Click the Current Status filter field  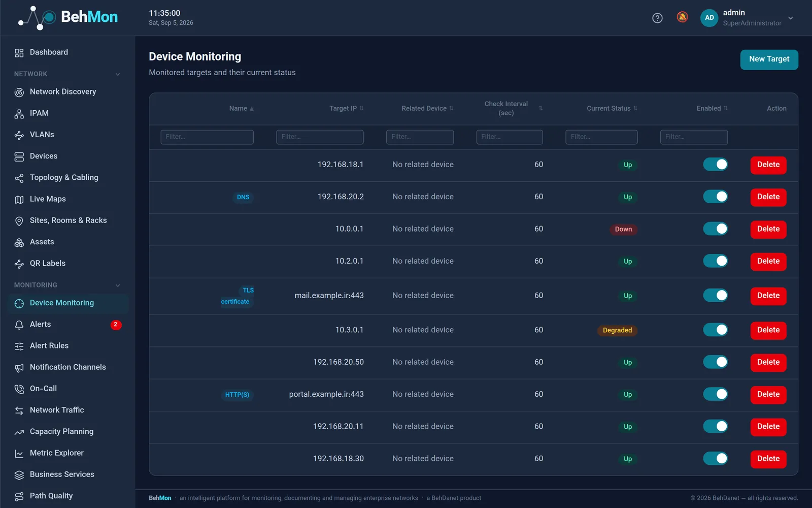click(x=601, y=137)
